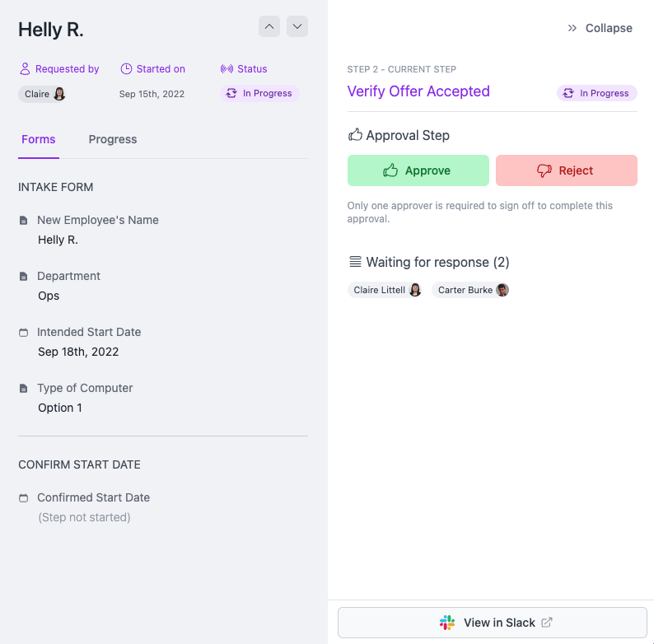Go to next request with down chevron
Image resolution: width=654 pixels, height=644 pixels.
297,26
